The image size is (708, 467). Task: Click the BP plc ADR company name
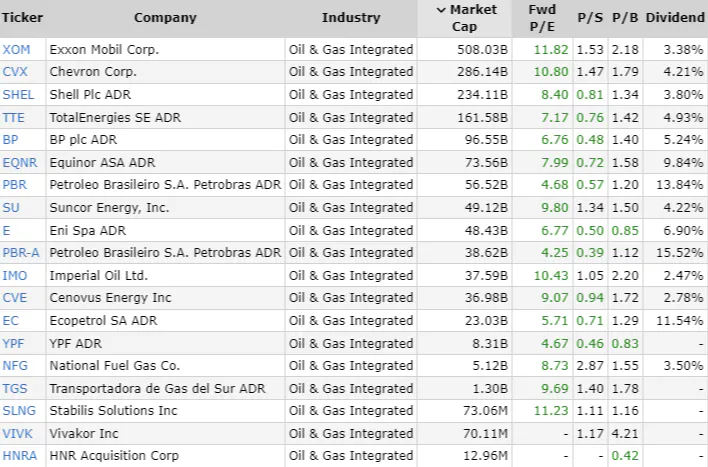click(83, 140)
